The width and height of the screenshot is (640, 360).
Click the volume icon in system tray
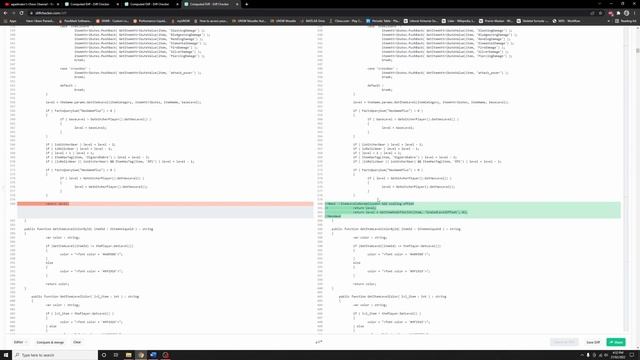pyautogui.click(x=606, y=356)
